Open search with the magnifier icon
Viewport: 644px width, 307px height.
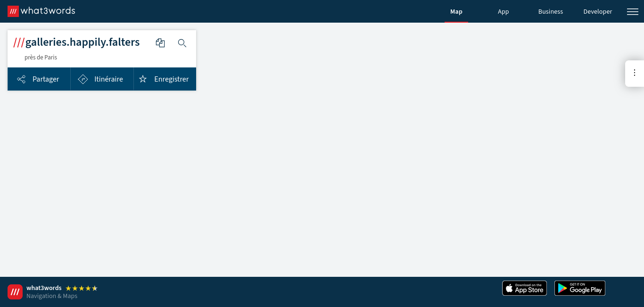pos(182,43)
